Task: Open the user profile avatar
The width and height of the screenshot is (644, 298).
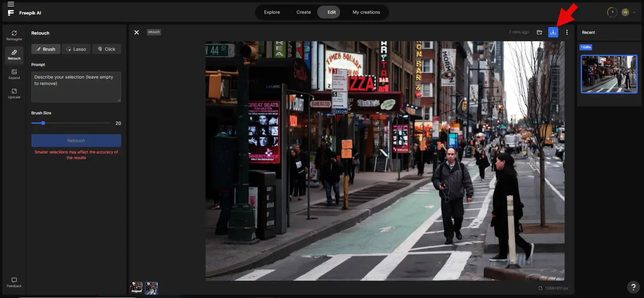Action: (x=625, y=12)
